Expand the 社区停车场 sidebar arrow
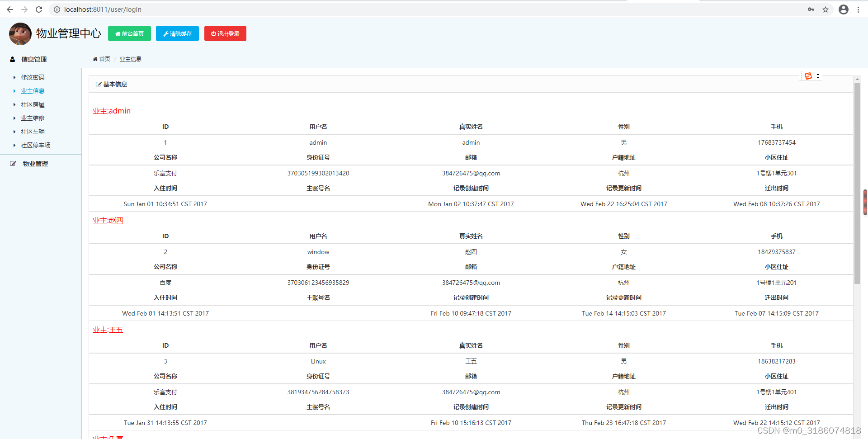The height and width of the screenshot is (439, 868). (14, 145)
